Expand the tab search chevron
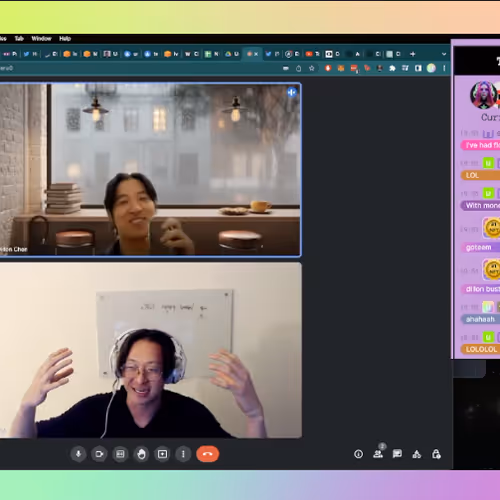 point(444,54)
